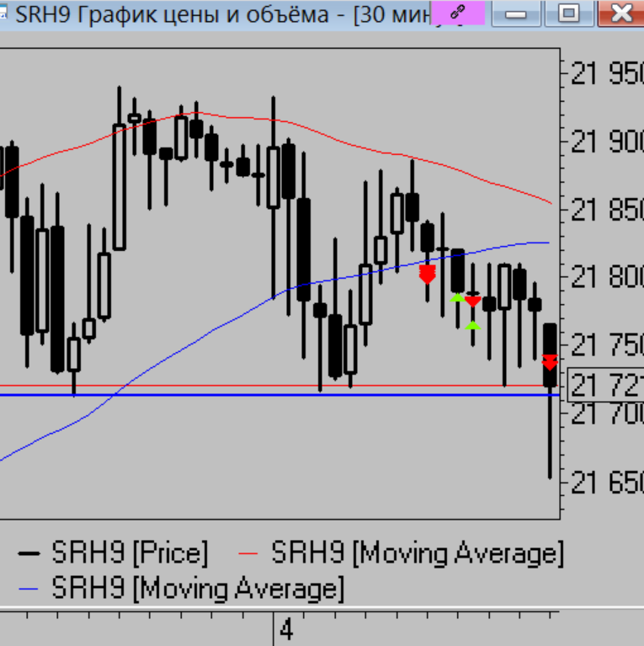Viewport: 644px width, 646px height.
Task: Click the date marker '4' on the time axis
Action: (287, 629)
